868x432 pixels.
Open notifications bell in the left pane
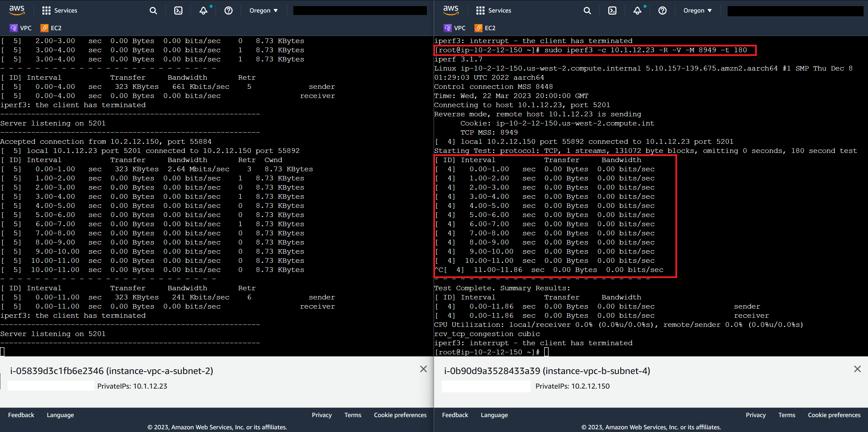coord(202,11)
